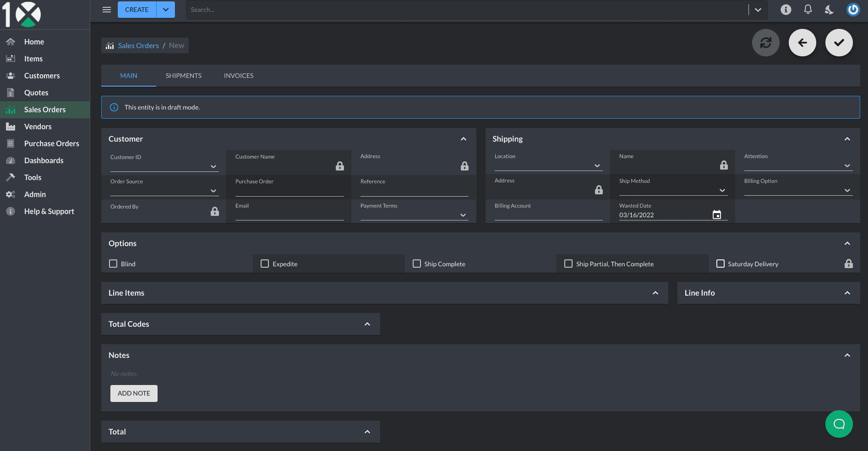868x451 pixels.
Task: Click the back arrow button
Action: pyautogui.click(x=802, y=43)
